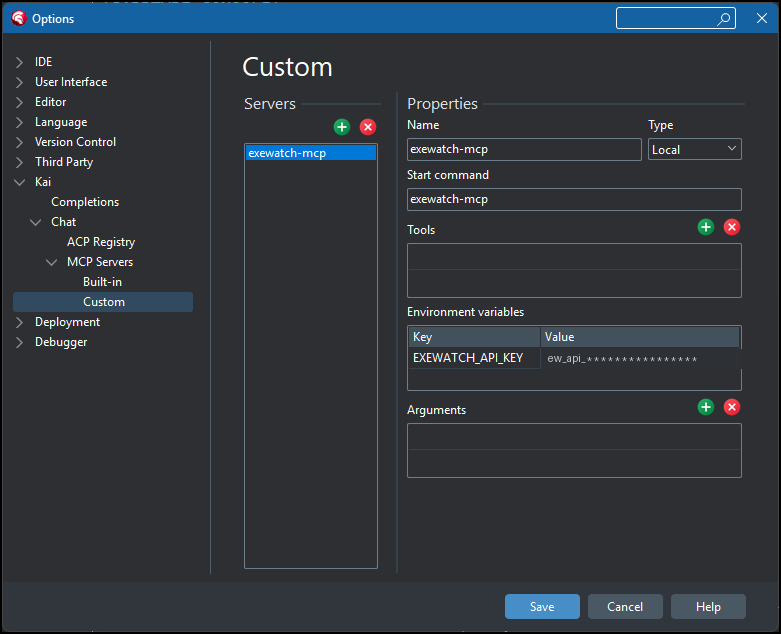The width and height of the screenshot is (781, 634).
Task: Add a new server with green plus
Action: point(342,127)
